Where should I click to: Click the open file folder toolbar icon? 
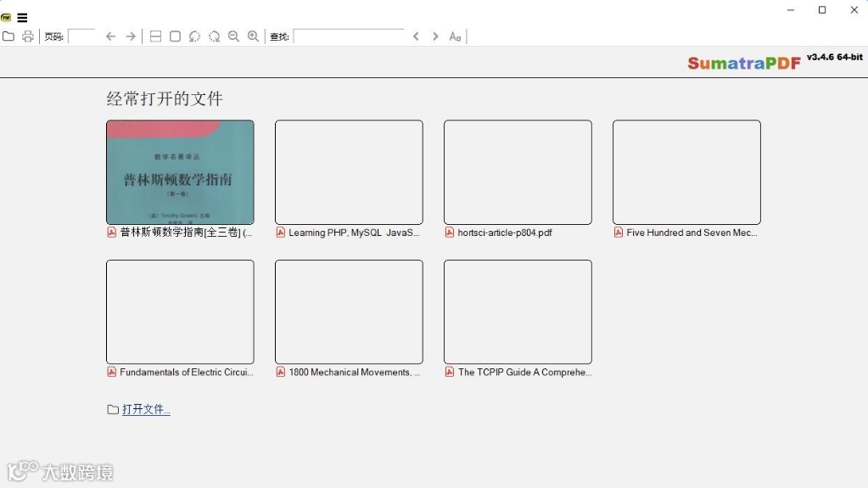tap(8, 36)
